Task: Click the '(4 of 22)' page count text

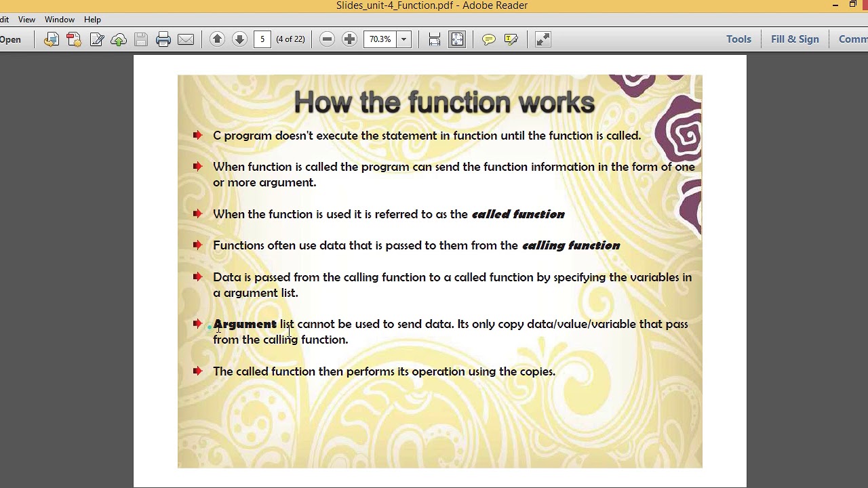Action: [290, 39]
